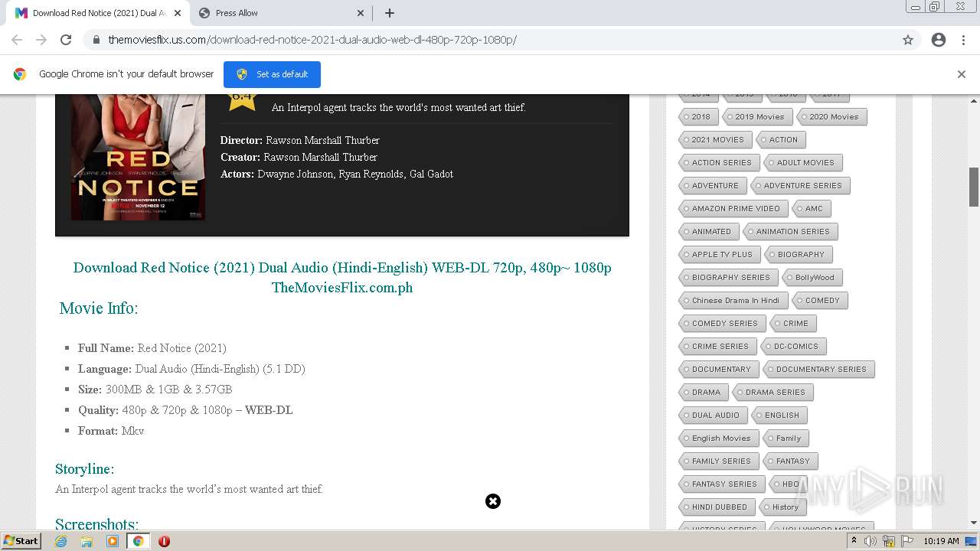Open the HINDI DUBBED tag
Viewport: 980px width, 551px height.
point(717,507)
